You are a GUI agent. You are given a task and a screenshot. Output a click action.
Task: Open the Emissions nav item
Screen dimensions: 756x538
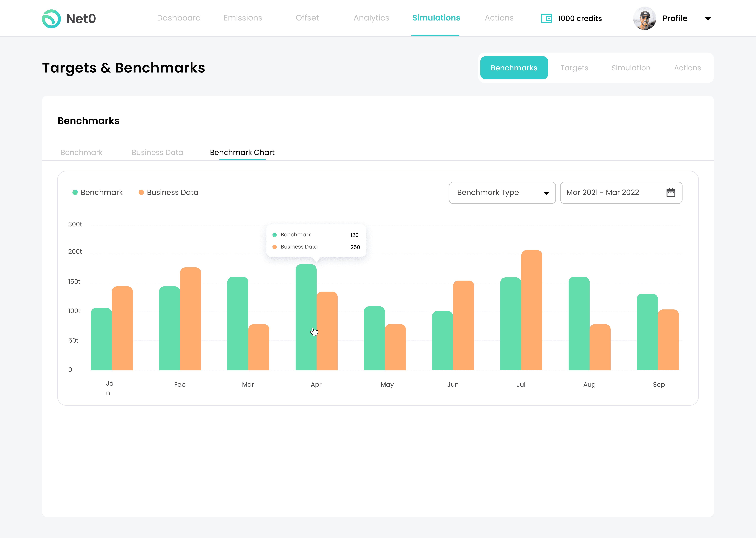(243, 18)
